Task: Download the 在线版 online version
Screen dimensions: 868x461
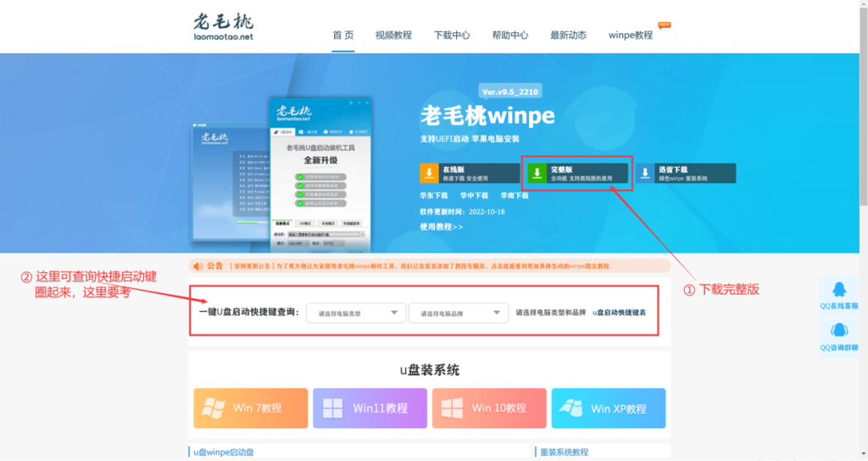Action: tap(470, 173)
